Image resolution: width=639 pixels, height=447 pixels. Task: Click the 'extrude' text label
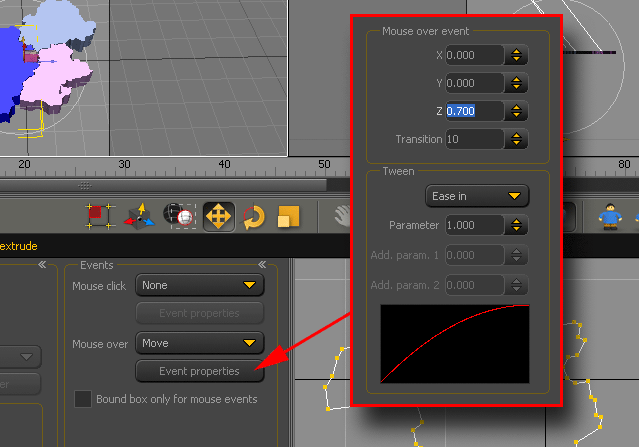tap(19, 246)
